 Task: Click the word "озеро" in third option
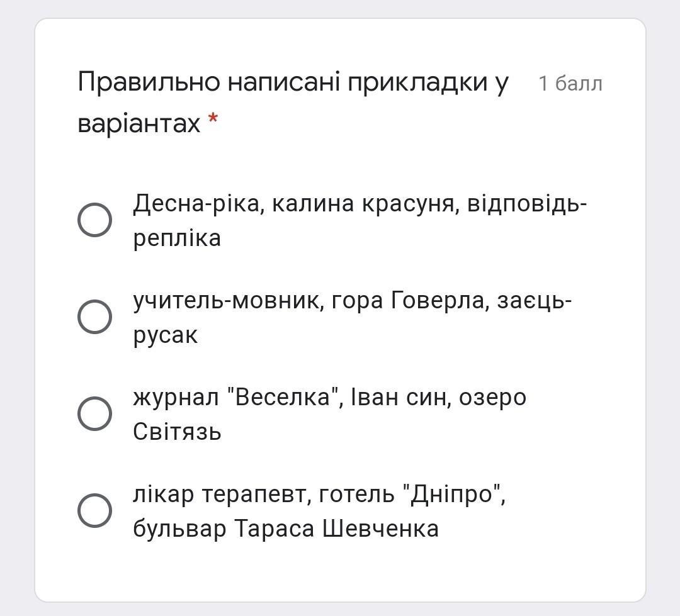coord(492,398)
